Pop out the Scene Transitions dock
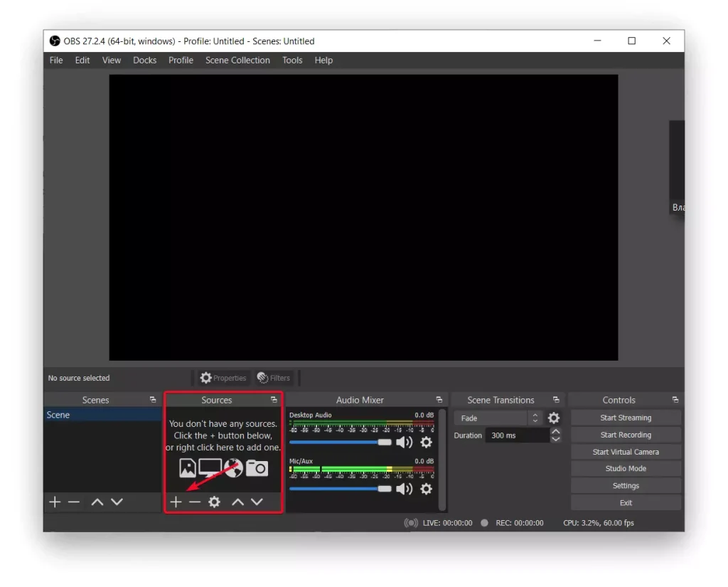 click(556, 400)
